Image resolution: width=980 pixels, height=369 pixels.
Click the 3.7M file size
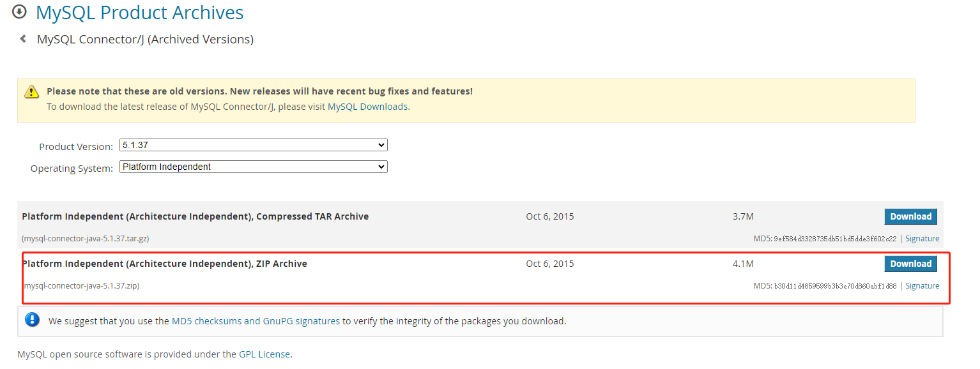pyautogui.click(x=743, y=216)
